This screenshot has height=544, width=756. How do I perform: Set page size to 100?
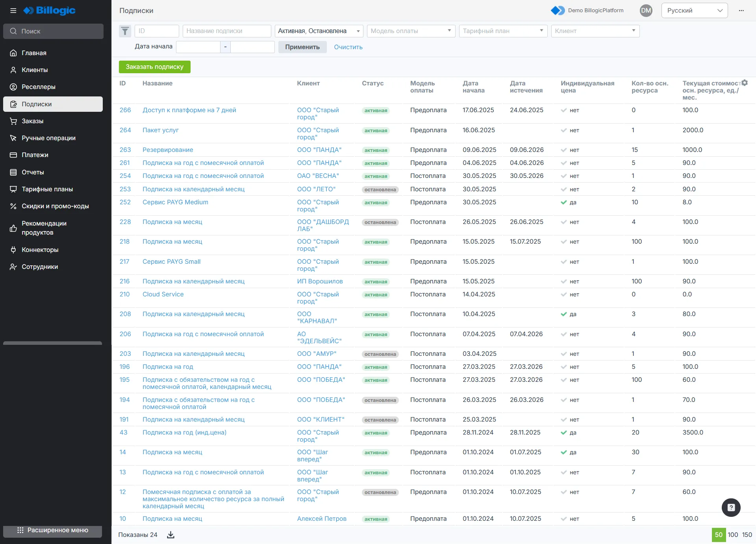tap(732, 535)
